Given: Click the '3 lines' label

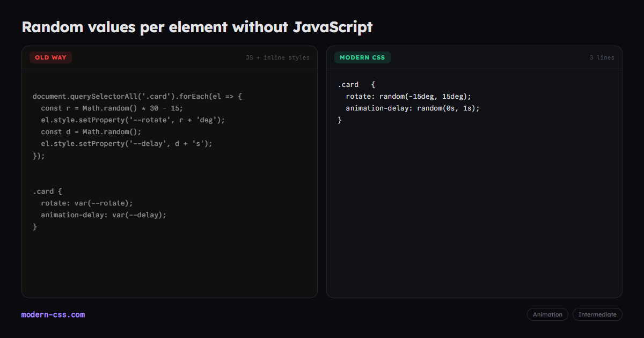Looking at the screenshot, I should point(602,57).
